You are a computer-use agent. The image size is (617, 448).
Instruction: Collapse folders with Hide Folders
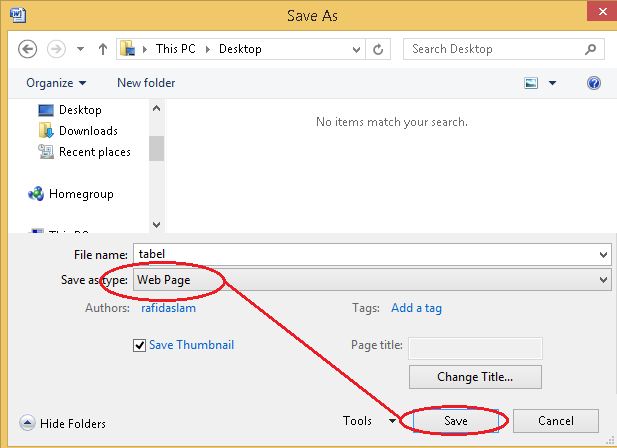(63, 424)
